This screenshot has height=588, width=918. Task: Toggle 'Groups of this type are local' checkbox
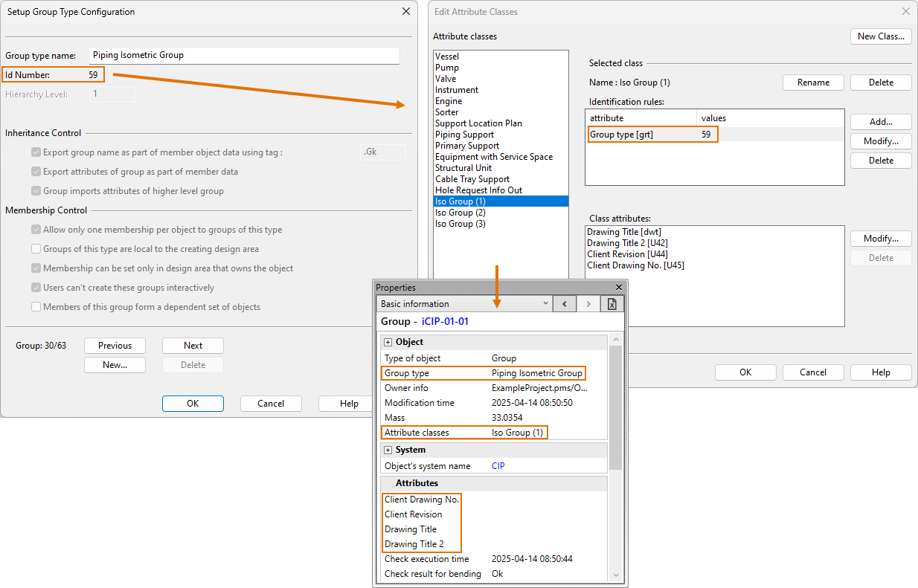pyautogui.click(x=36, y=249)
